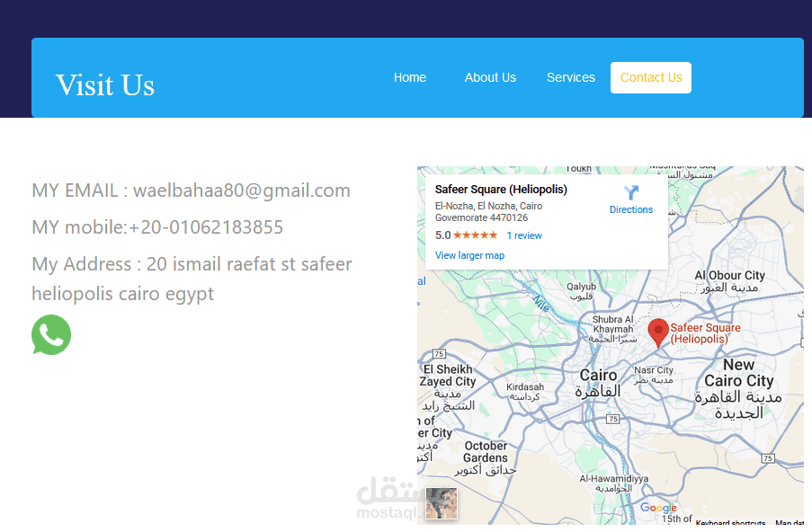Go to the Home page
The image size is (812, 532).
click(410, 77)
